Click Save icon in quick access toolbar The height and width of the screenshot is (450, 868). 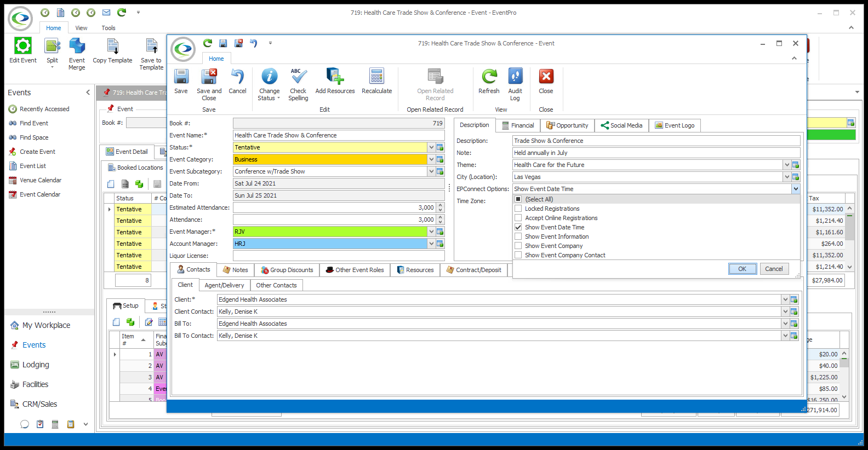tap(223, 43)
